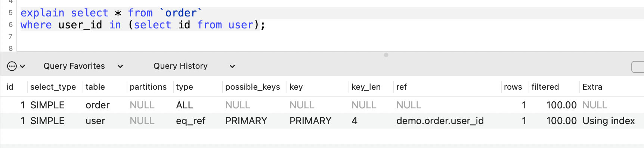
Task: Click the Using index cell
Action: pos(609,121)
